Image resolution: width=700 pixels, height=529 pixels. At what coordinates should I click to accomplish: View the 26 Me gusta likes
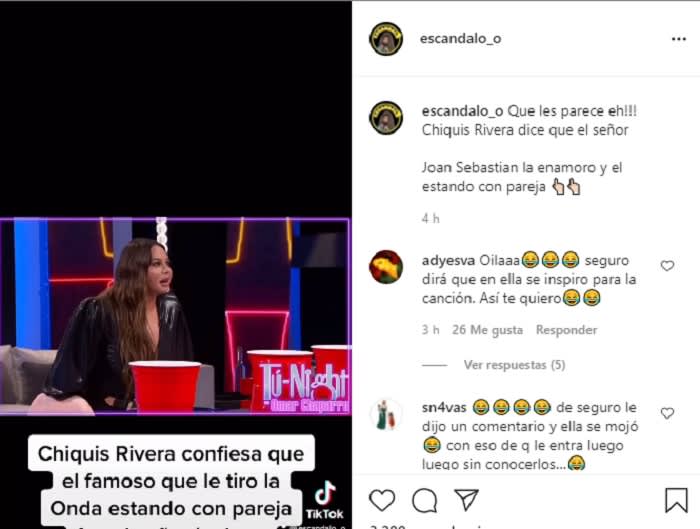487,330
